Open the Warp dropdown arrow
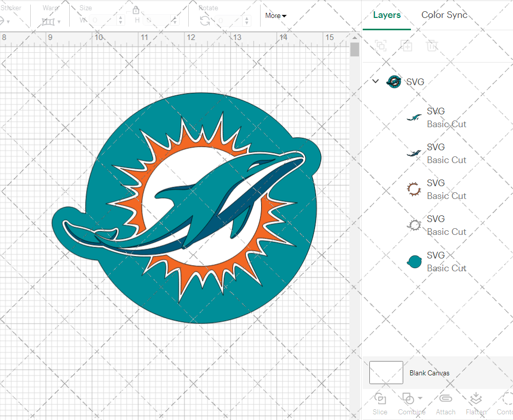The image size is (513, 420). coord(59,22)
